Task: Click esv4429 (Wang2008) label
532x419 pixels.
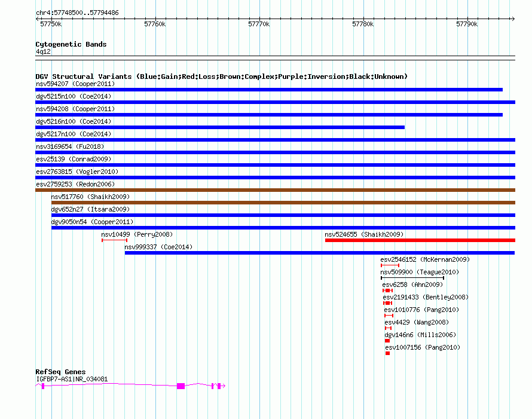Action: 417,322
